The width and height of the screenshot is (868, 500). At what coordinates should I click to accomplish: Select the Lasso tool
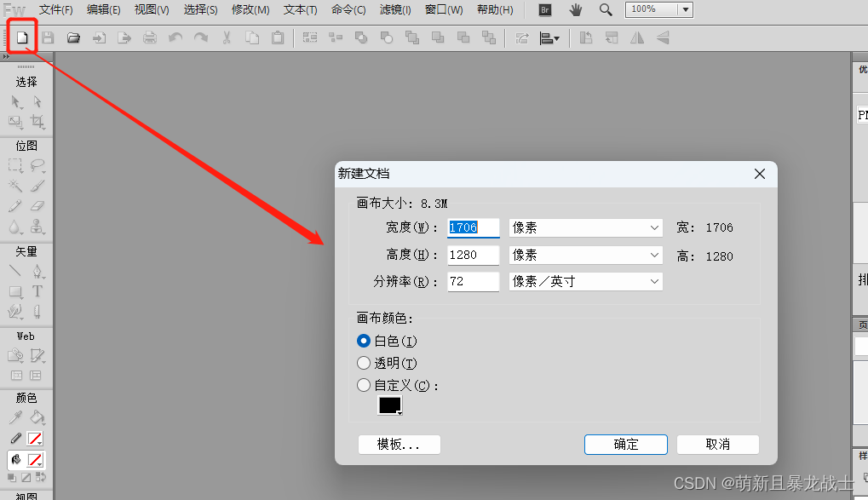37,165
